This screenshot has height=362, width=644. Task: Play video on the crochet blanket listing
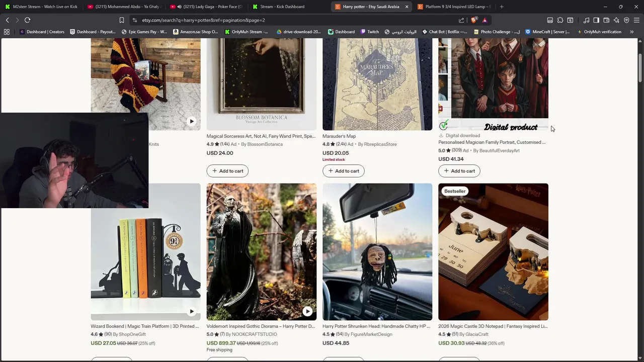coord(191,121)
